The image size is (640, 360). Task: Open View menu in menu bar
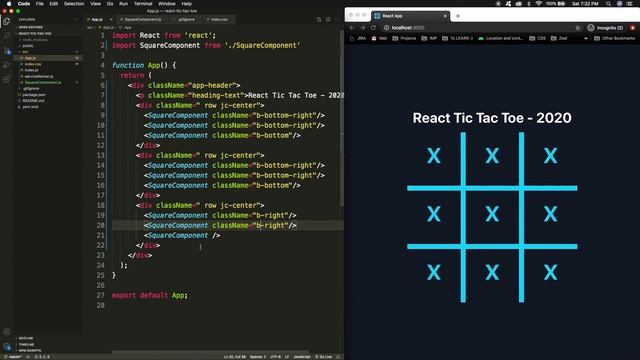coord(96,3)
